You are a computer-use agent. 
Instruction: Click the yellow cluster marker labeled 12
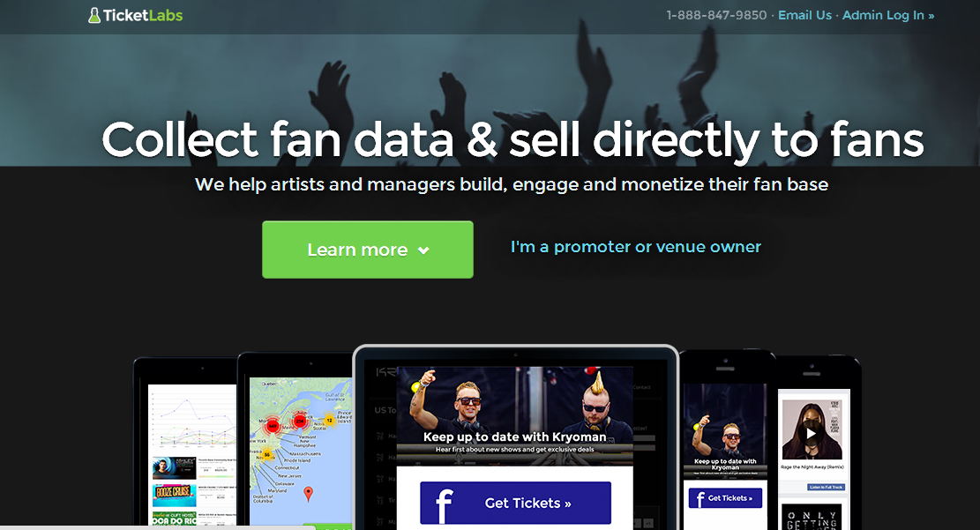tap(329, 420)
